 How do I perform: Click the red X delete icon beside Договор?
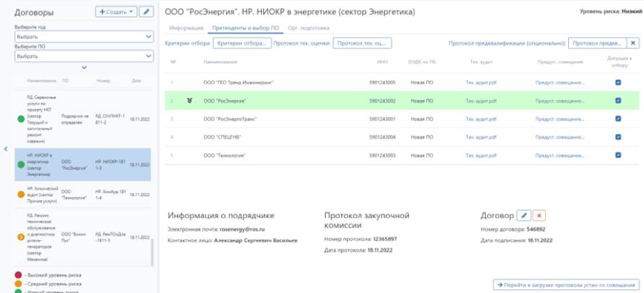pyautogui.click(x=539, y=215)
